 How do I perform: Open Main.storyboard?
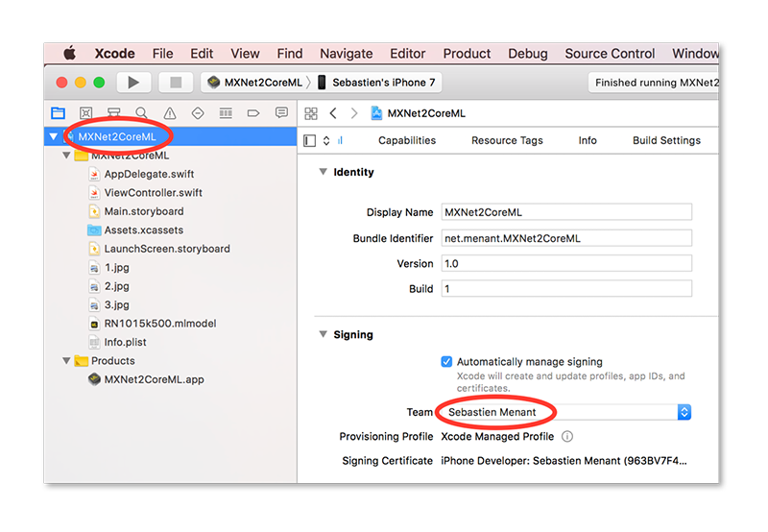coord(143,211)
